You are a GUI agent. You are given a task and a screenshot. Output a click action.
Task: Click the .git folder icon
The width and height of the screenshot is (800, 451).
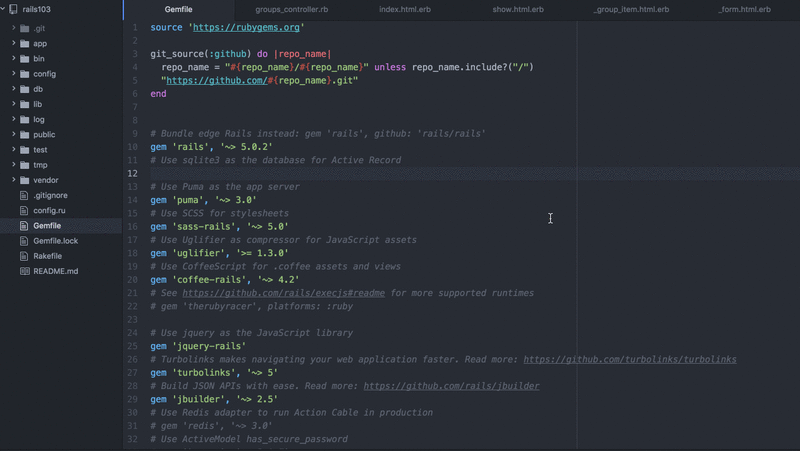click(x=24, y=29)
